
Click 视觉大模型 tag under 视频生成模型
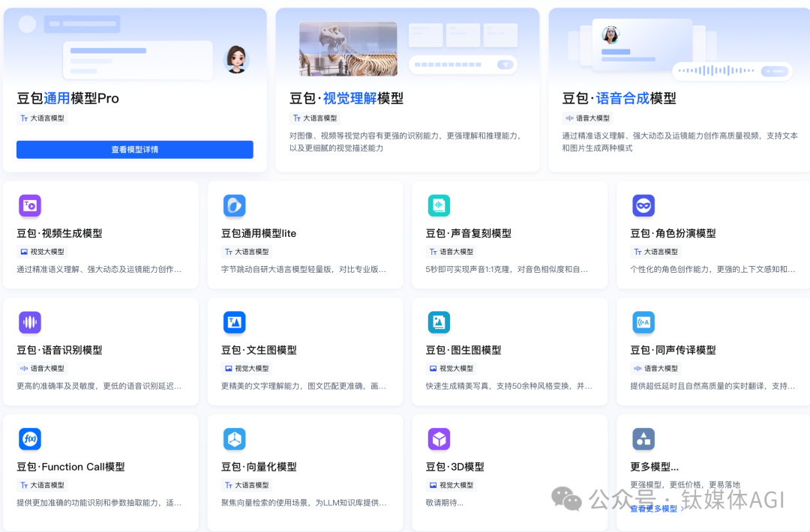coord(42,252)
